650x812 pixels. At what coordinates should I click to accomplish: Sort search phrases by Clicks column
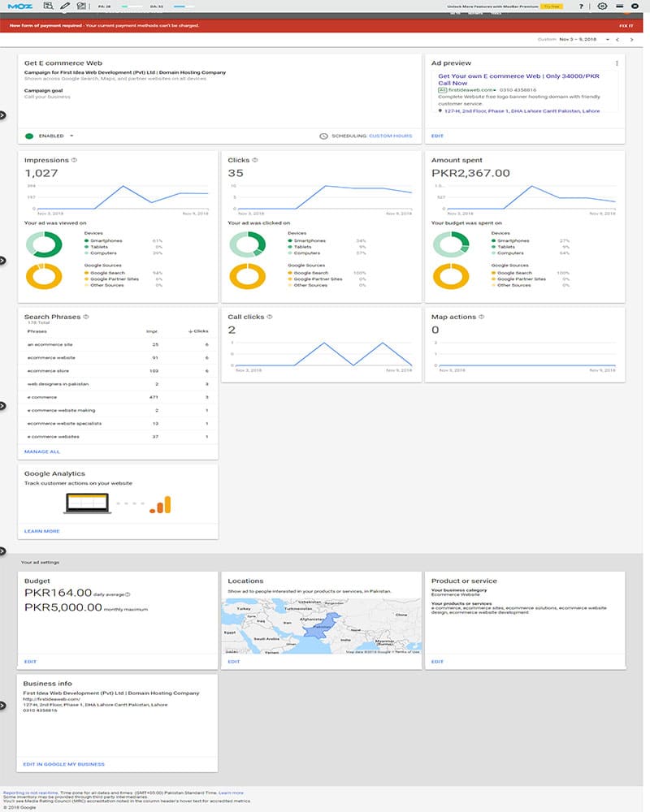coord(198,331)
